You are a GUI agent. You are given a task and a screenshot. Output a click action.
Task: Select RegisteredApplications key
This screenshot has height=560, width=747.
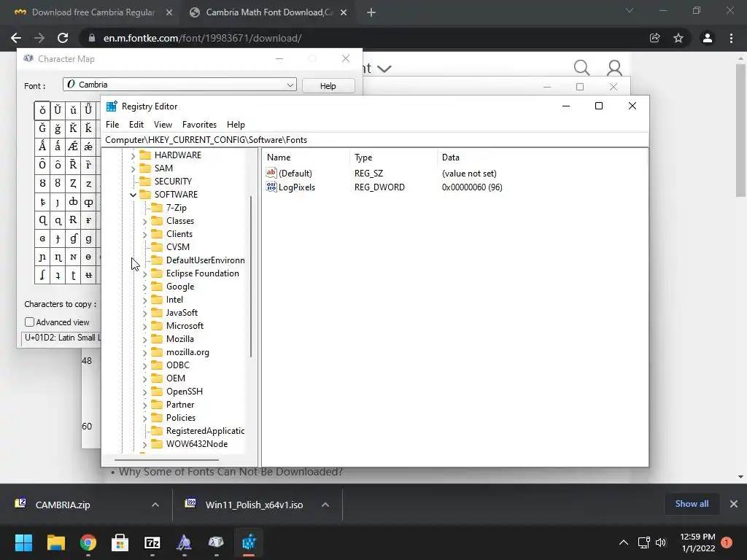(205, 431)
